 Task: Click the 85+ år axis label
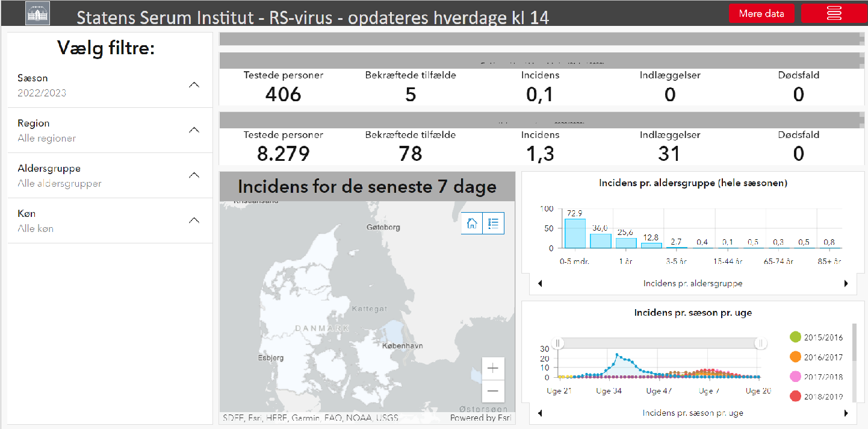coord(828,261)
